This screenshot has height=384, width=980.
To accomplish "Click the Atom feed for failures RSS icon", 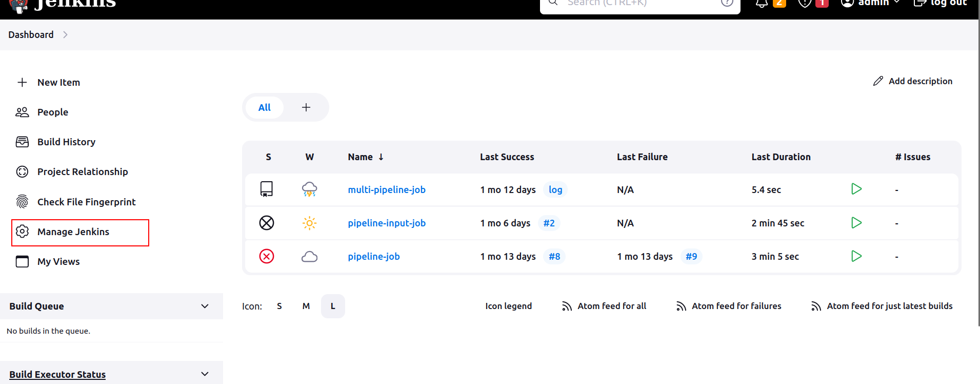I will click(681, 306).
